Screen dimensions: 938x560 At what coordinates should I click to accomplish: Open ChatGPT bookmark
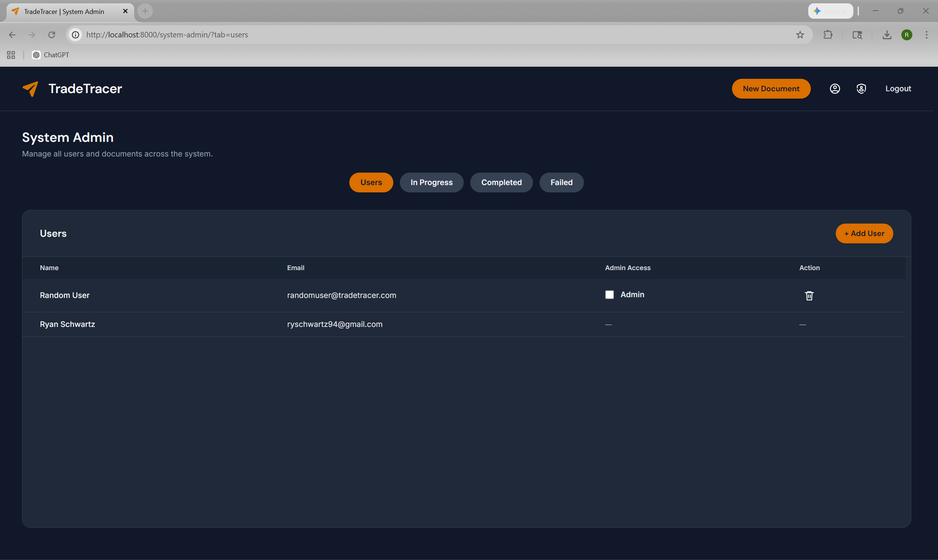[x=51, y=55]
